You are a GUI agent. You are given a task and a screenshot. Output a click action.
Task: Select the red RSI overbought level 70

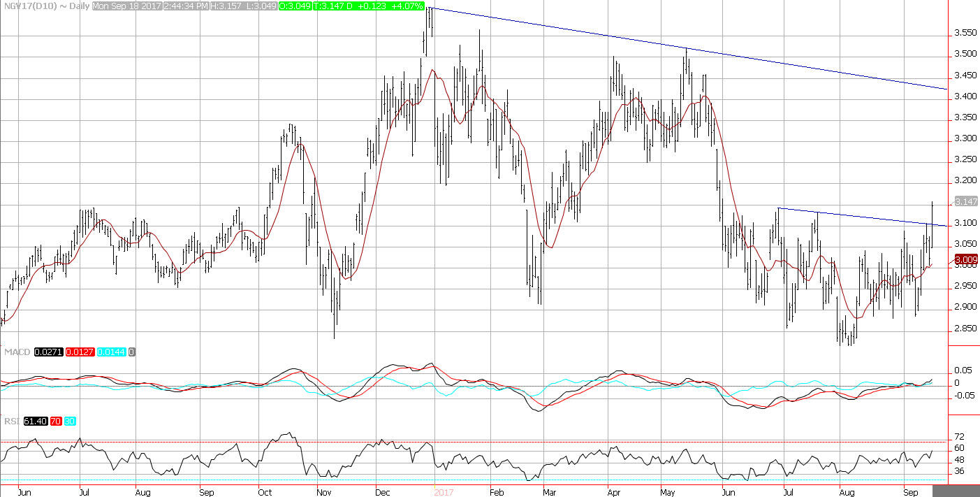[x=55, y=422]
